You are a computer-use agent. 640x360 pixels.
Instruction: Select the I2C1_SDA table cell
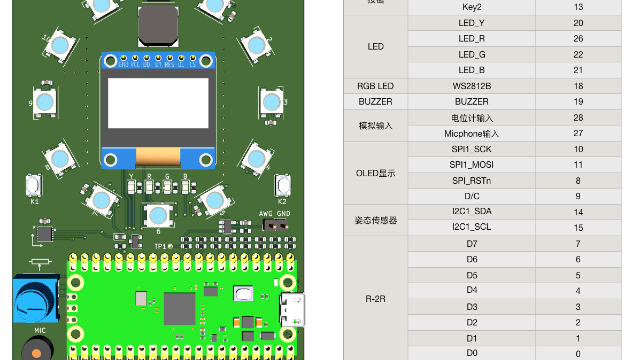pyautogui.click(x=471, y=212)
